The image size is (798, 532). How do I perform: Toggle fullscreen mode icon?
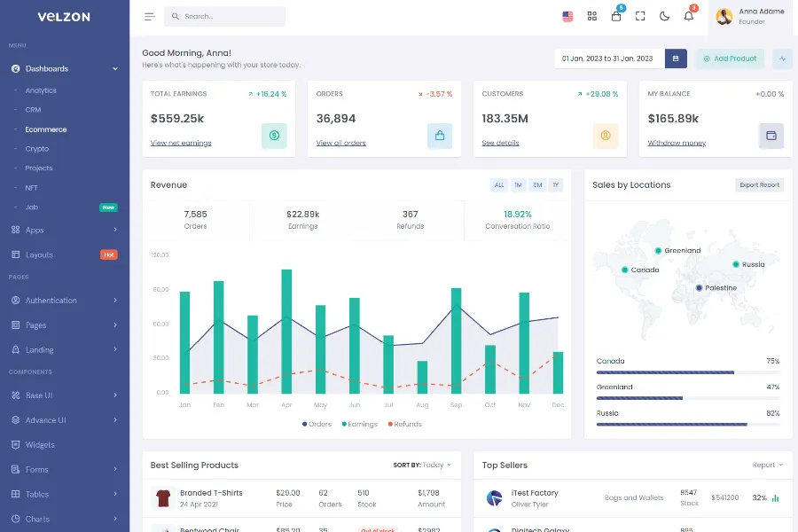click(x=640, y=16)
